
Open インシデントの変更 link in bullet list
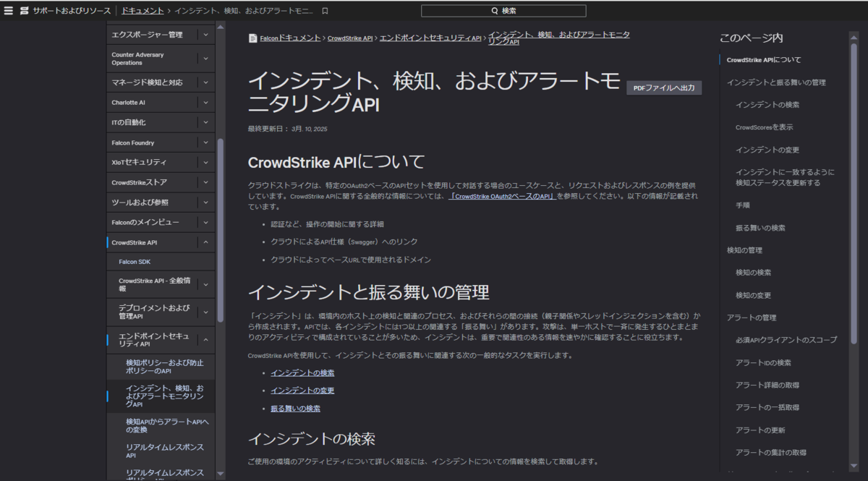pos(302,391)
